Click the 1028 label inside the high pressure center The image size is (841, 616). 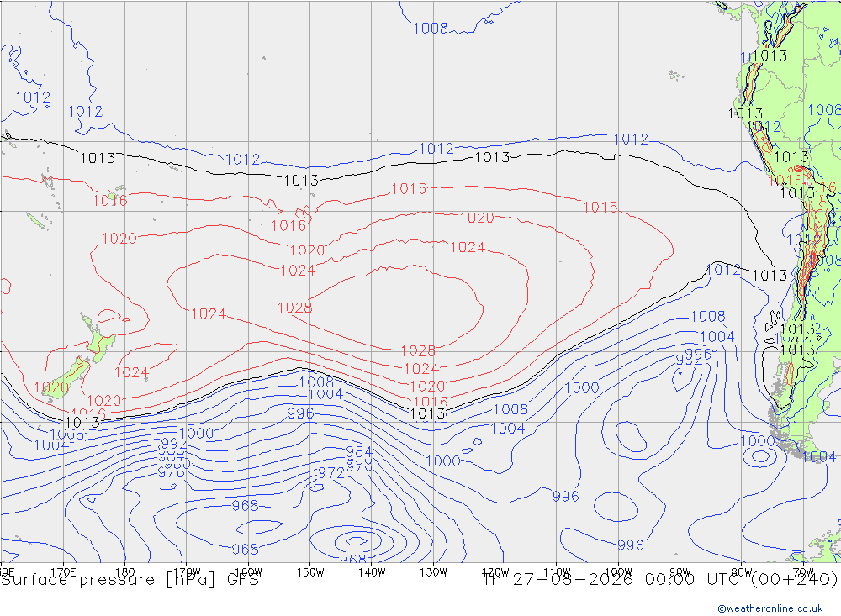pos(294,308)
